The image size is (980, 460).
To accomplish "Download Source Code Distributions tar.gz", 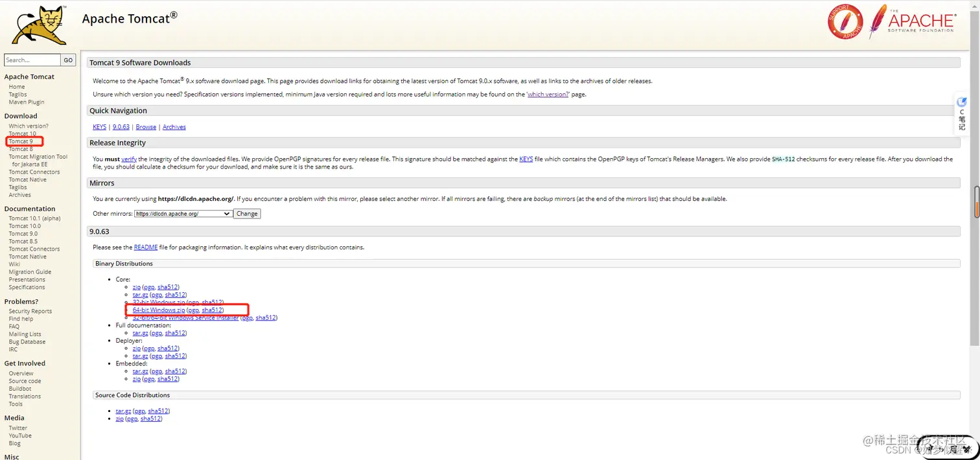I will (x=124, y=411).
